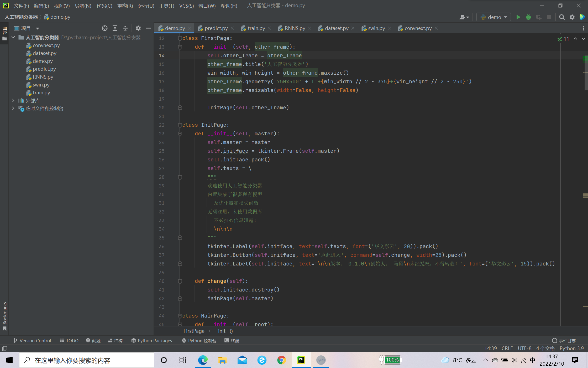Open the demo run configuration dropdown
Image resolution: width=588 pixels, height=368 pixels.
(x=493, y=17)
